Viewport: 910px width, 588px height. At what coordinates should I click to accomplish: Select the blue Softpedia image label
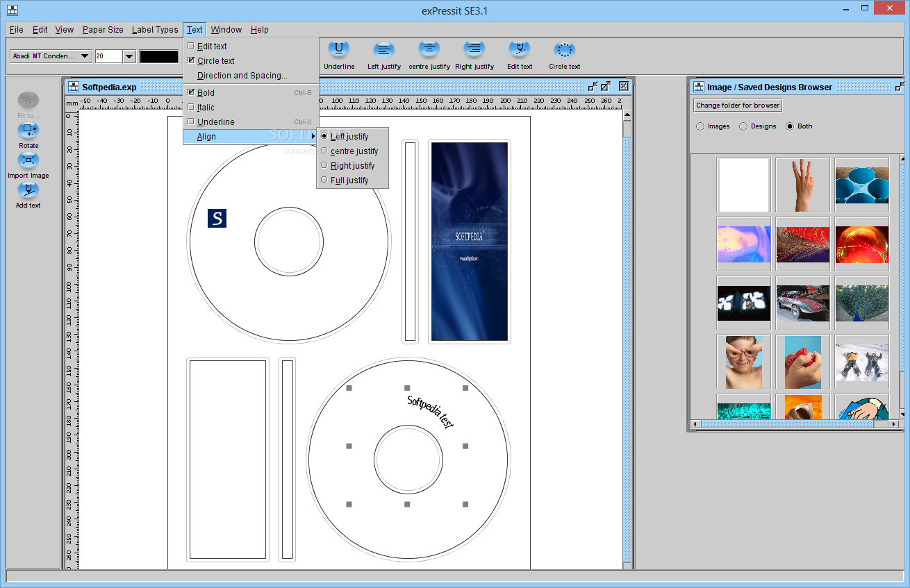pos(470,241)
